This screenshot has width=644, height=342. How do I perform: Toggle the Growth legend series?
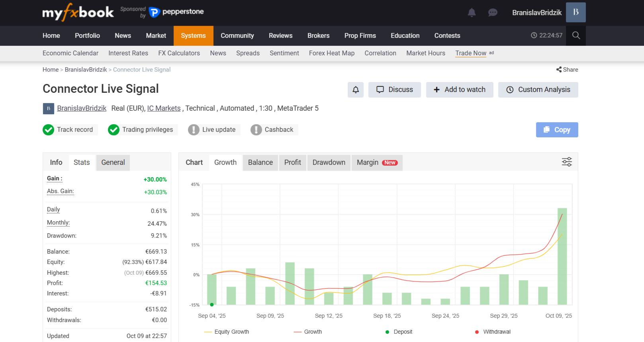click(x=307, y=332)
